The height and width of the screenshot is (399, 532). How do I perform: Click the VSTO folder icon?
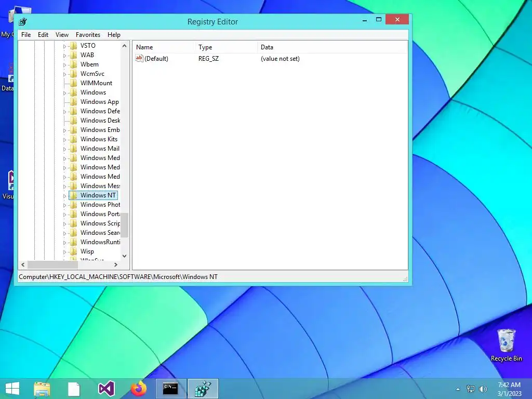coord(74,46)
